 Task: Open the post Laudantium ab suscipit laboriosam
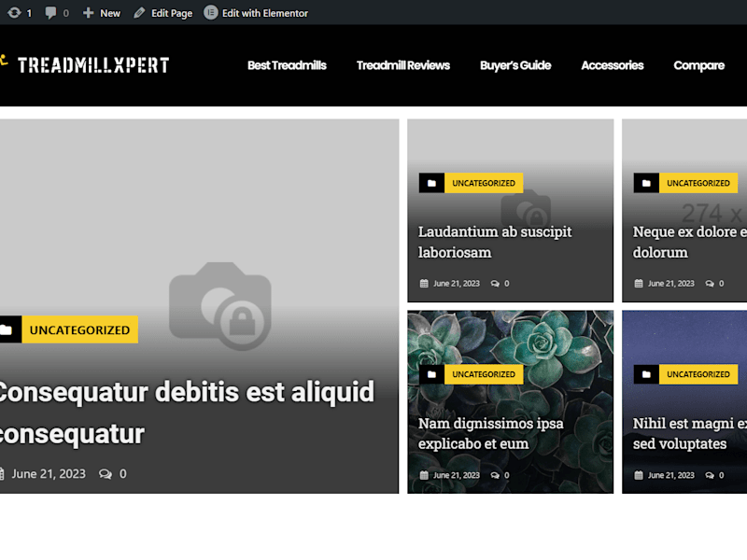[x=495, y=242]
